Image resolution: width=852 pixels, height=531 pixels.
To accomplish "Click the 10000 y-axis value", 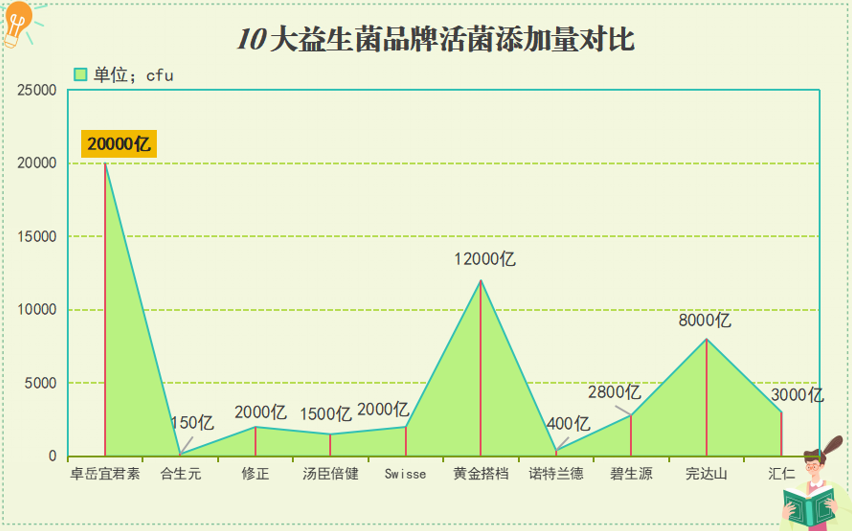I will pos(37,310).
